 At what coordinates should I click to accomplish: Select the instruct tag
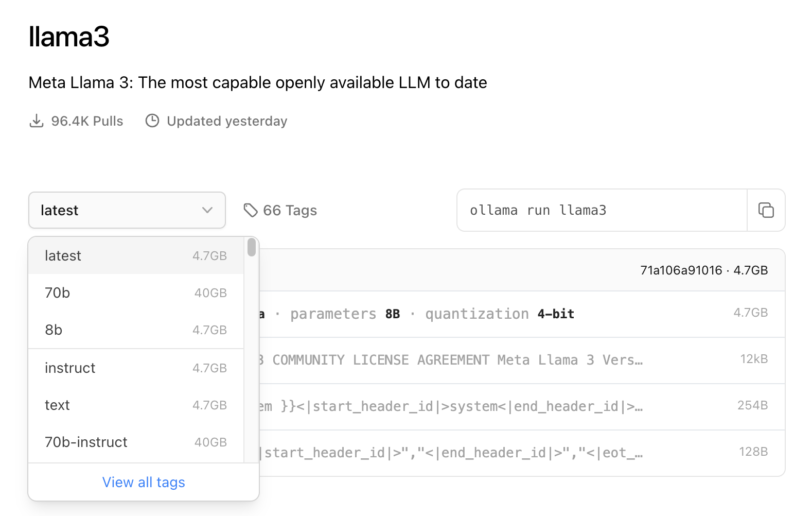click(x=135, y=368)
